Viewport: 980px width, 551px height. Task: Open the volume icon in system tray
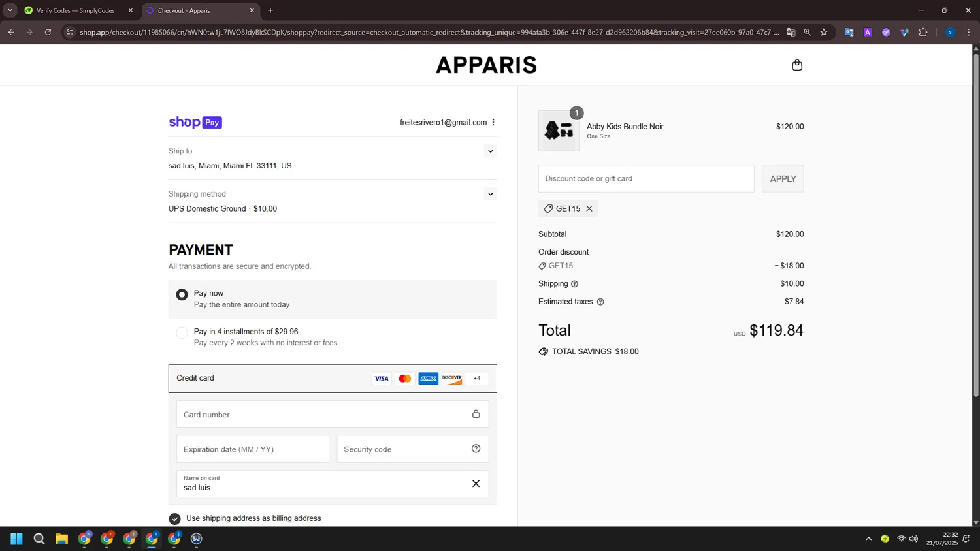913,539
